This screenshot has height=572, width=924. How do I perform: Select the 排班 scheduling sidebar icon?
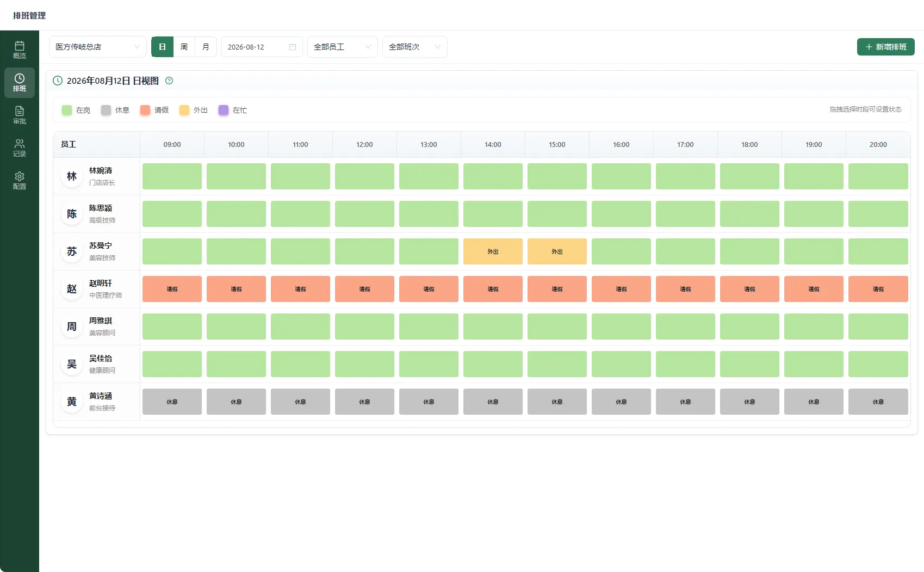[x=20, y=82]
